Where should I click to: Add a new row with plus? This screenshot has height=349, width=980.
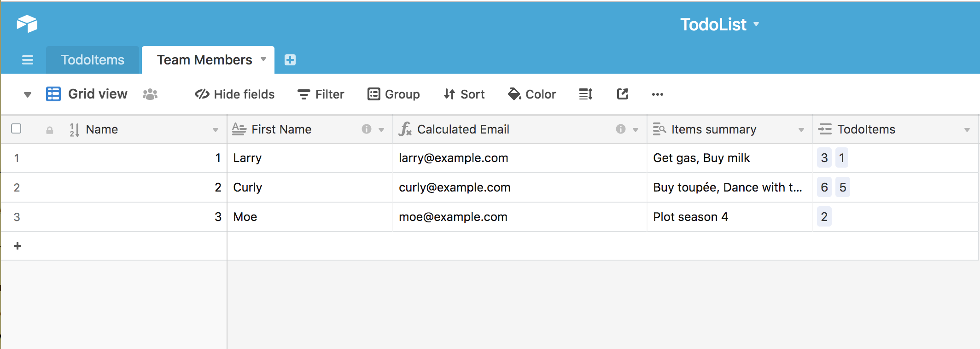[x=17, y=246]
